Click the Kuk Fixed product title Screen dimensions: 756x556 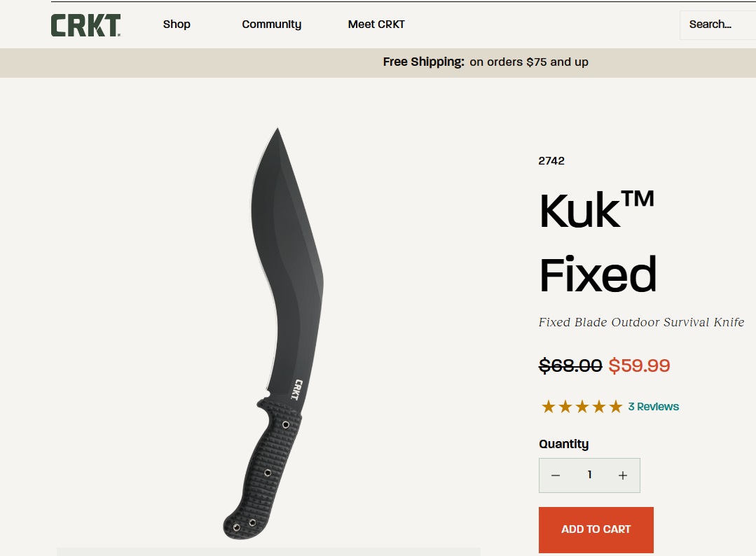(598, 242)
